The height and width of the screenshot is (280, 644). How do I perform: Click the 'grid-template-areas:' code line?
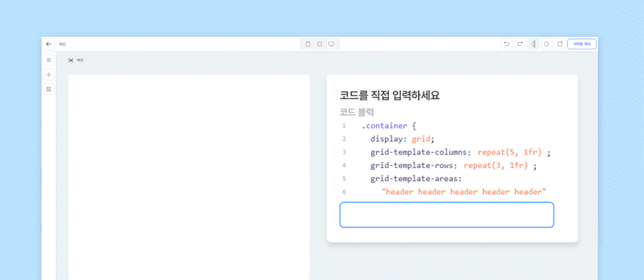point(416,179)
